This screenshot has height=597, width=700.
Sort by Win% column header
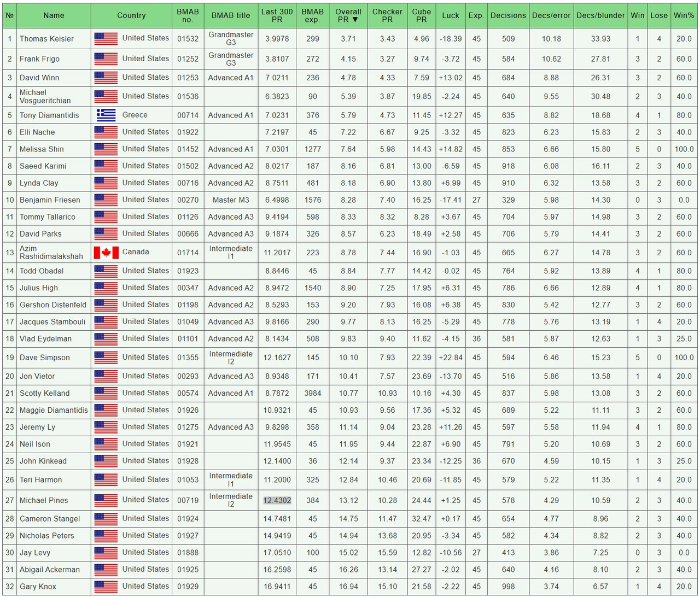click(684, 15)
